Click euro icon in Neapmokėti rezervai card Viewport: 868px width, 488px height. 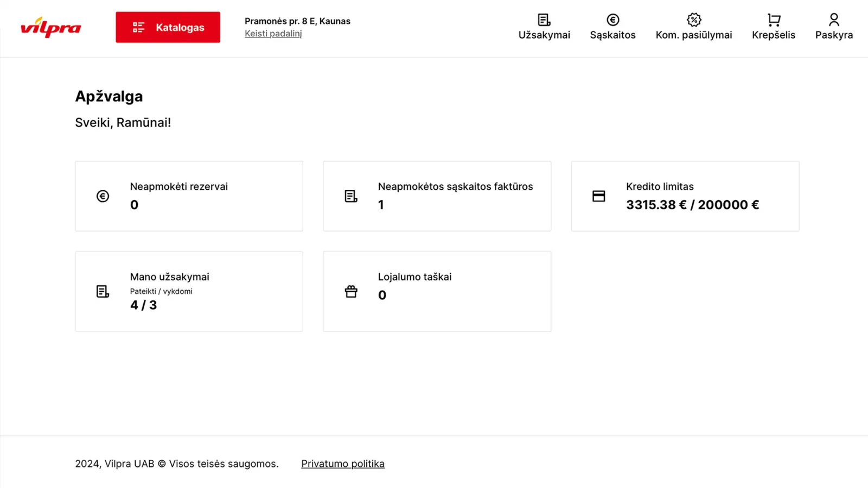click(103, 196)
